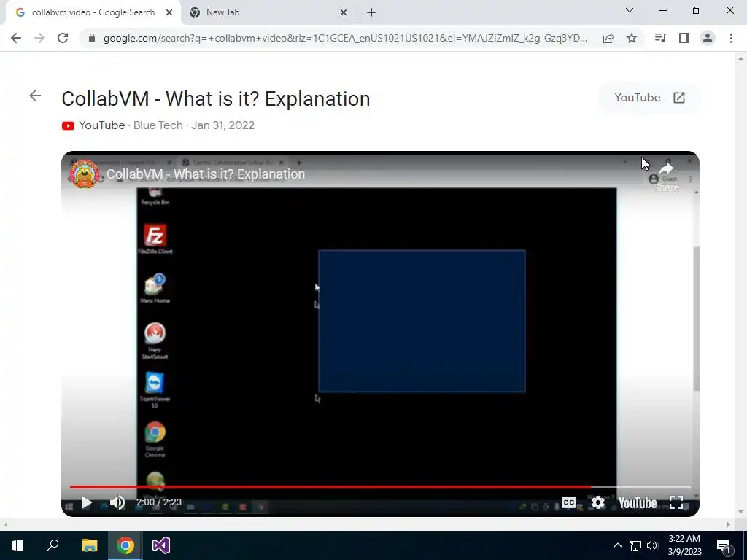Close the collabvm video Google Search tab
Screen dimensions: 747x560
tap(169, 12)
